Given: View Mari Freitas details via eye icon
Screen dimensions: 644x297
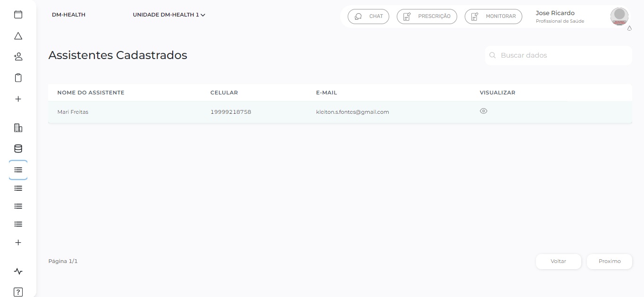Looking at the screenshot, I should [483, 111].
